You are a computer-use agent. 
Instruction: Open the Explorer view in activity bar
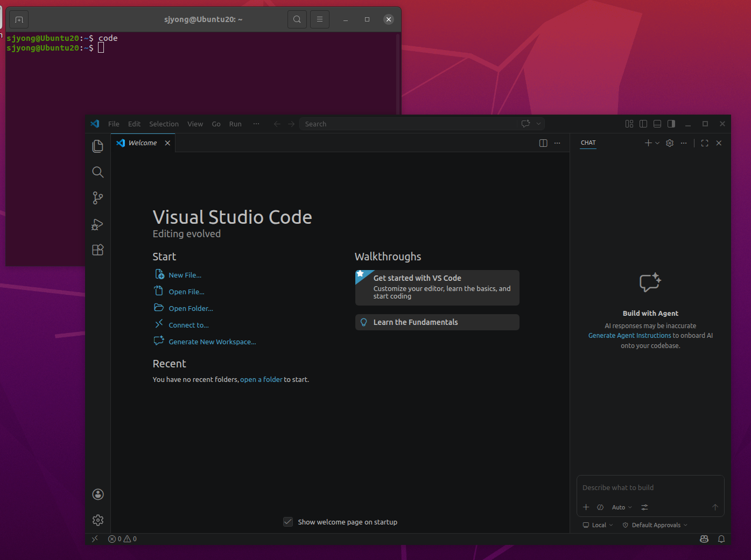coord(98,146)
